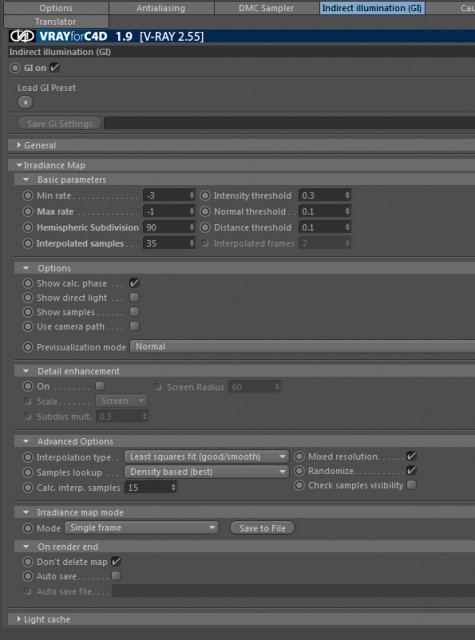This screenshot has width=475, height=640.
Task: Click animation dot beside Randomize
Action: click(299, 471)
